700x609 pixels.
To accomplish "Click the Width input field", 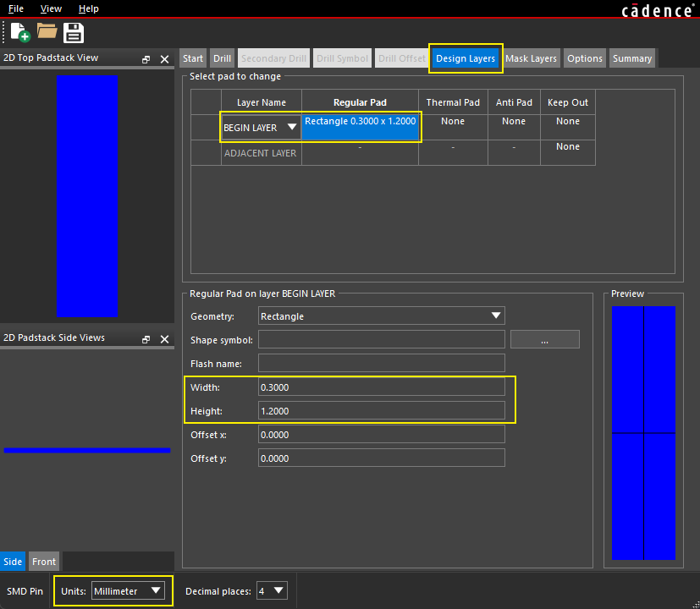I will 381,387.
